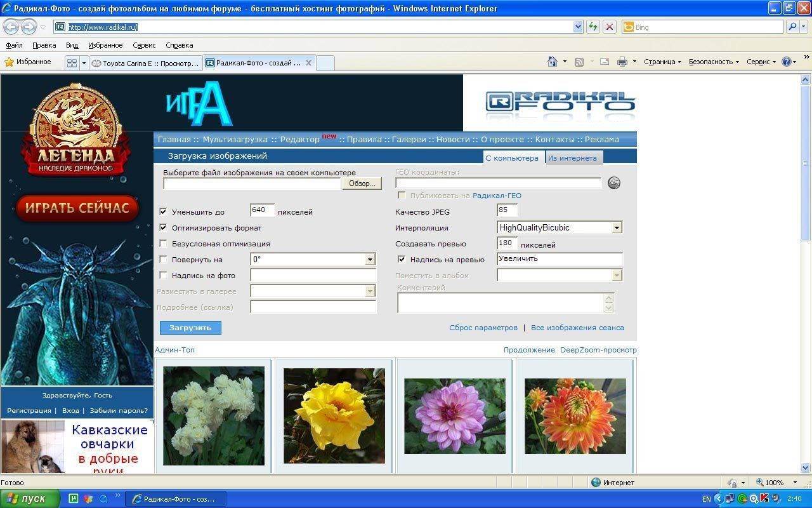
Task: Expand the 'Интерполяция' HighQualityBicubic dropdown
Action: (616, 227)
